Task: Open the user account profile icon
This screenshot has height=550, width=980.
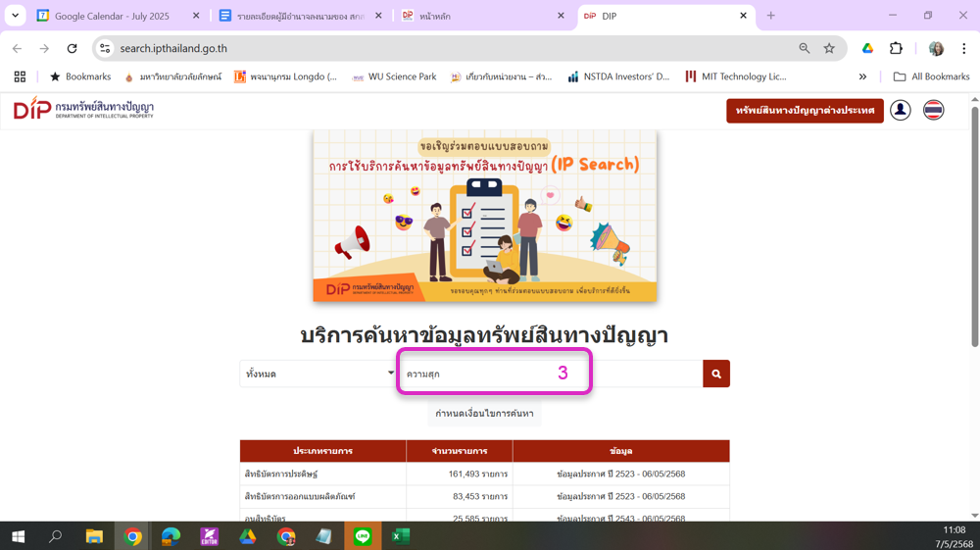Action: [x=900, y=111]
